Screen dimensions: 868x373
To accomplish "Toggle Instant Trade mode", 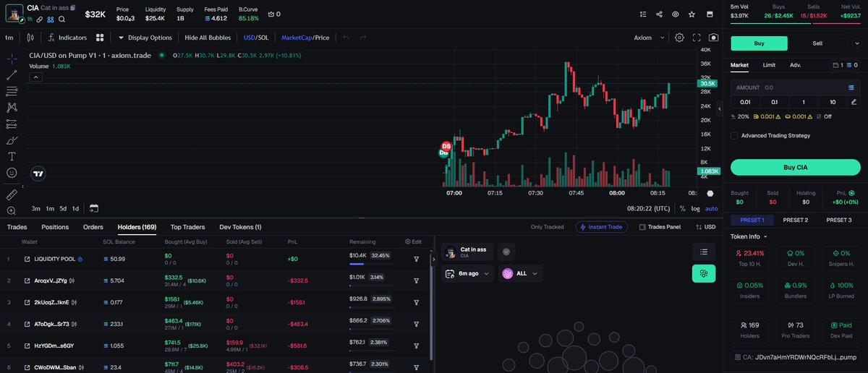I will [x=601, y=227].
